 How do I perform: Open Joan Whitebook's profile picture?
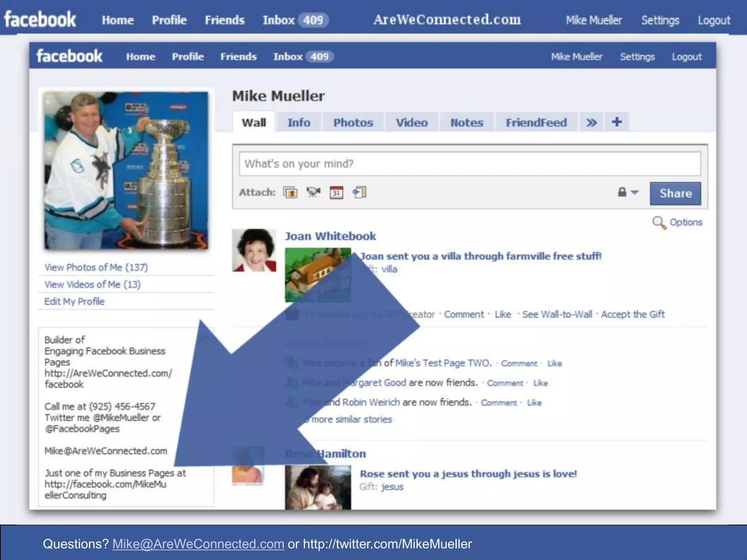[254, 250]
